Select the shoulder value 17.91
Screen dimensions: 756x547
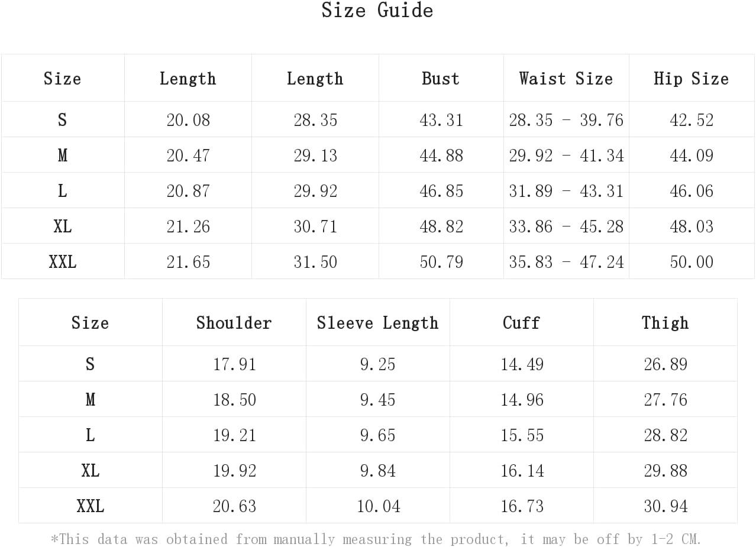[x=234, y=364]
